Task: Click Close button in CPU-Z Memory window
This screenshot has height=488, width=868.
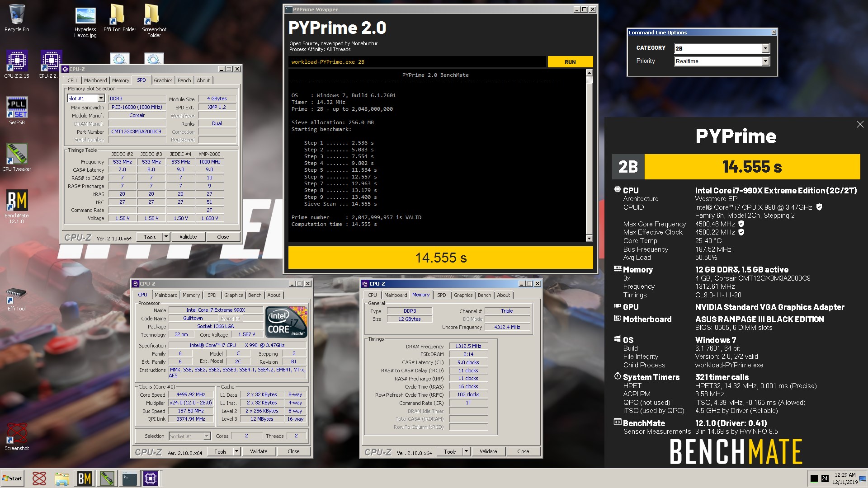Action: coord(523,451)
